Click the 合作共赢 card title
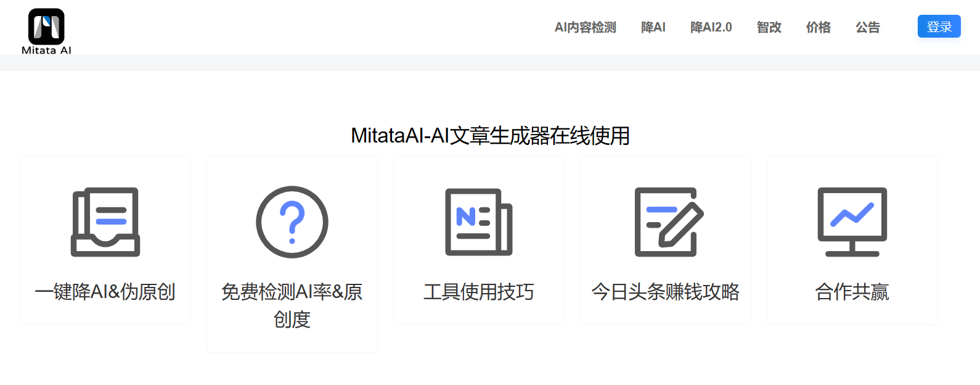Image resolution: width=980 pixels, height=385 pixels. click(852, 291)
